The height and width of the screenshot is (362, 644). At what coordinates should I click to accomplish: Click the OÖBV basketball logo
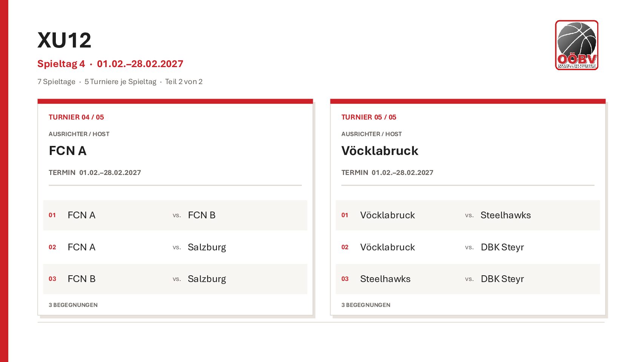click(x=576, y=45)
